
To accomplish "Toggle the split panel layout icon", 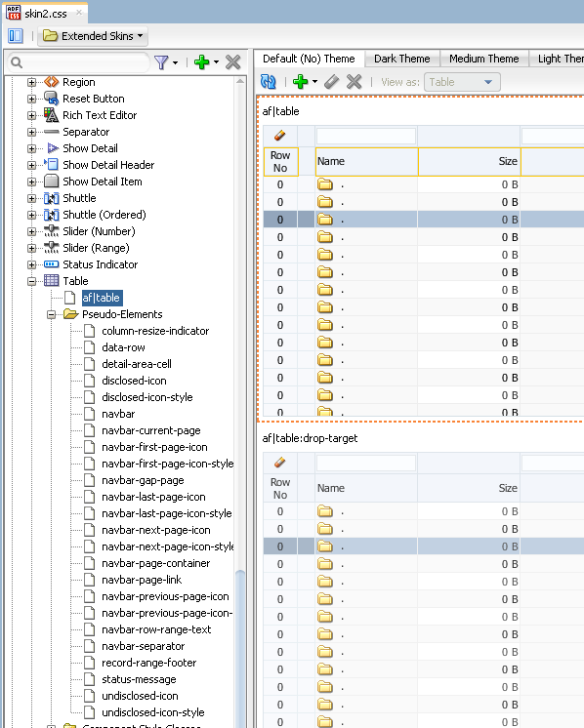I will click(16, 36).
